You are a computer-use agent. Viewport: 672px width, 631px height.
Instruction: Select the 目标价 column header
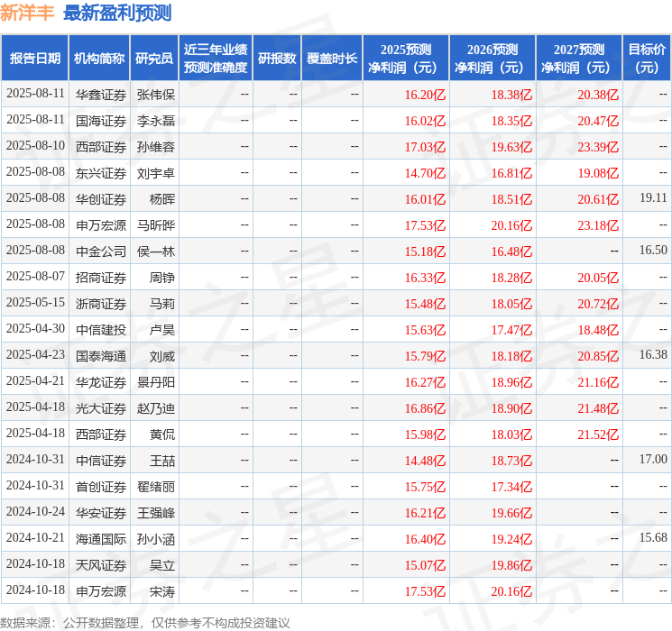647,58
